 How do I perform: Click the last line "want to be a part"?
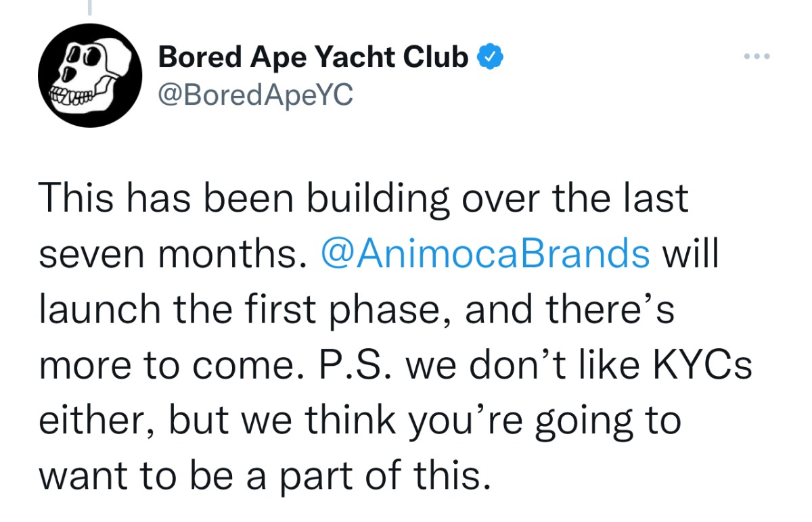click(263, 477)
